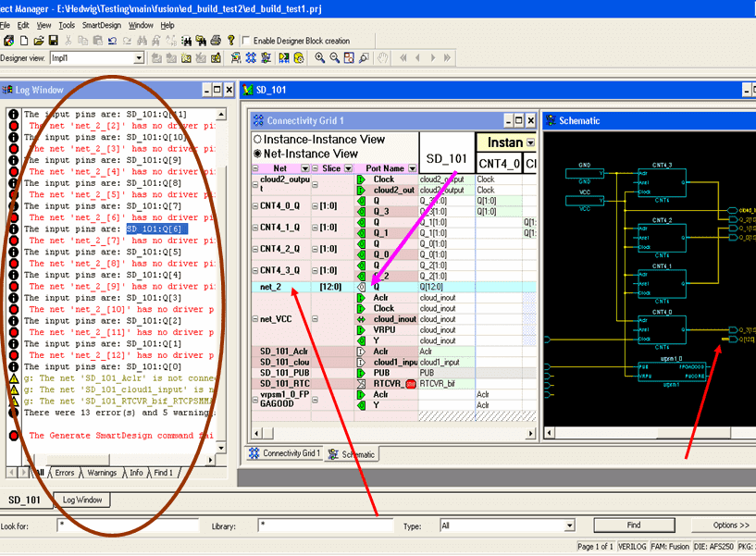Click the Schematic view toolbar icon
Viewport: 756px width, 556px height.
266,58
